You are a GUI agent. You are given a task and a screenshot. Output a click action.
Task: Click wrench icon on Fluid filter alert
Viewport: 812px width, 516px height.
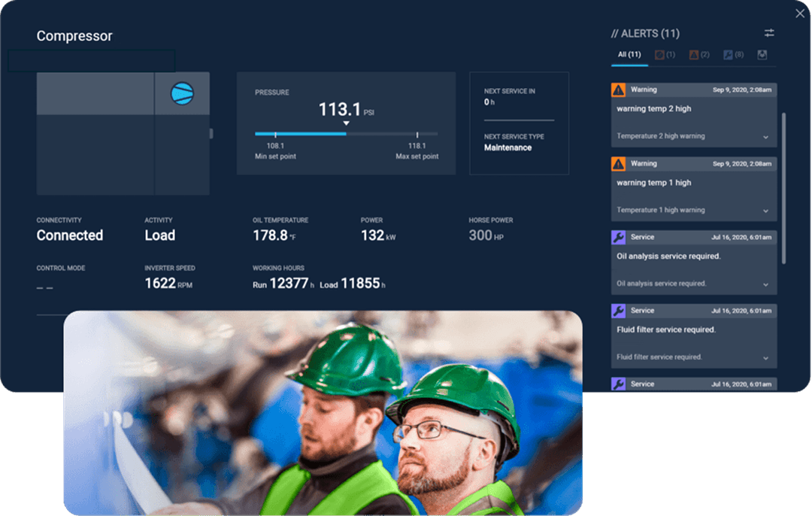pos(618,311)
